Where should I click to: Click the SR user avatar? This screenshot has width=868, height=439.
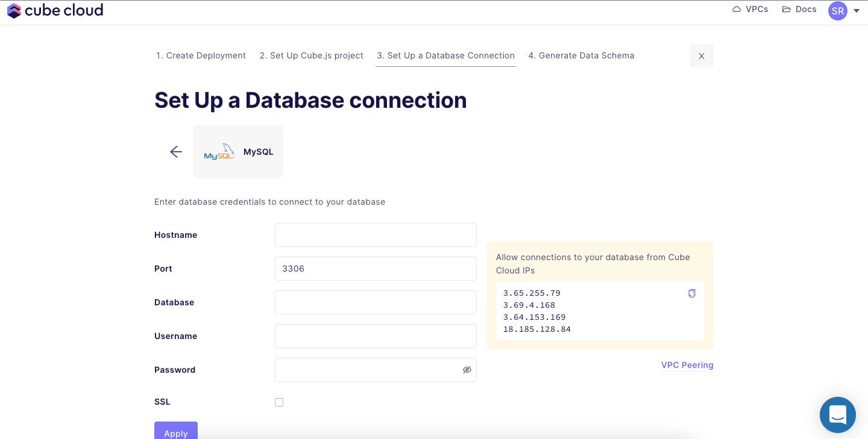coord(837,11)
